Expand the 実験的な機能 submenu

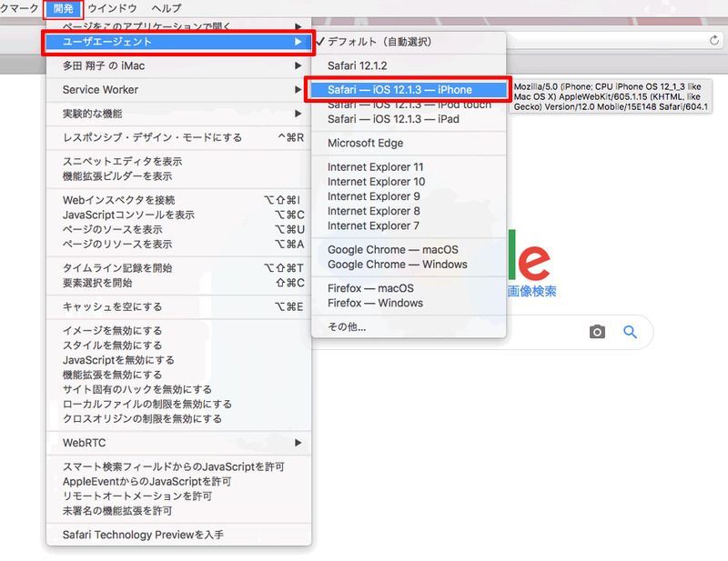177,114
